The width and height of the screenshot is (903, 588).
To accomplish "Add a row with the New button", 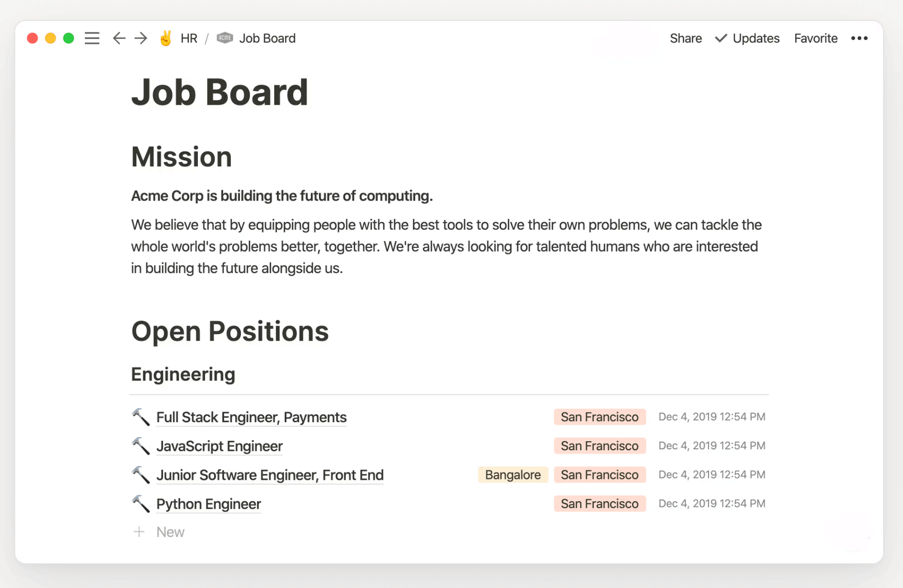I will (170, 532).
